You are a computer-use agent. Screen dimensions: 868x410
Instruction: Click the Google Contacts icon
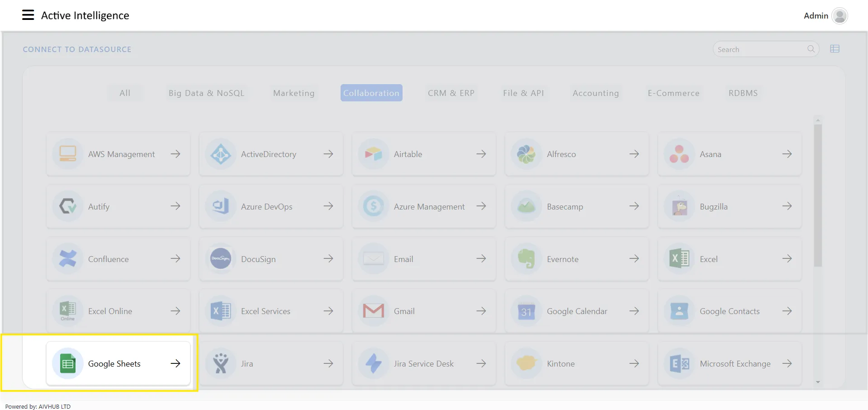(679, 311)
